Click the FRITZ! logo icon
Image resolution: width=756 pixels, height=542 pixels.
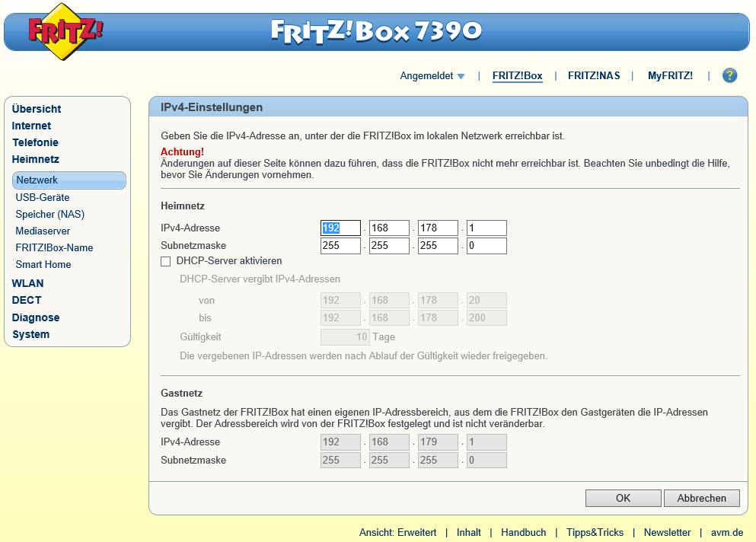(64, 32)
